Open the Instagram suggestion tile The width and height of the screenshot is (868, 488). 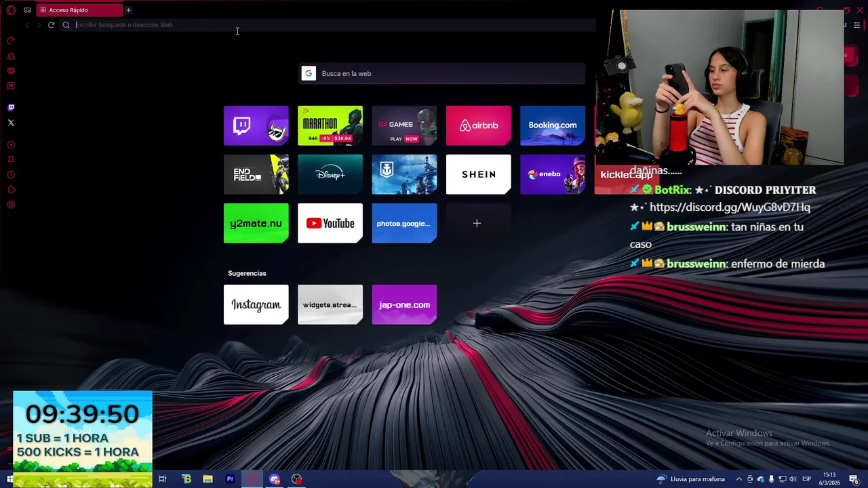click(256, 304)
